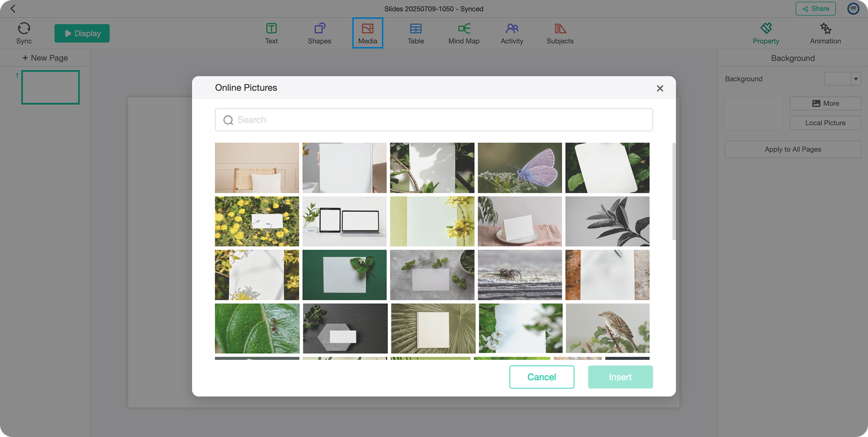Viewport: 868px width, 437px height.
Task: Click the Insert button
Action: (620, 377)
